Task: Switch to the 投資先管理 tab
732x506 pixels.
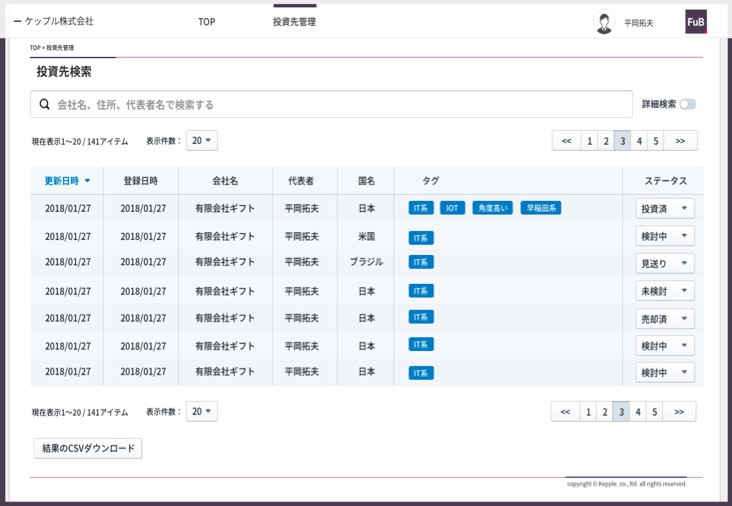Action: (294, 21)
